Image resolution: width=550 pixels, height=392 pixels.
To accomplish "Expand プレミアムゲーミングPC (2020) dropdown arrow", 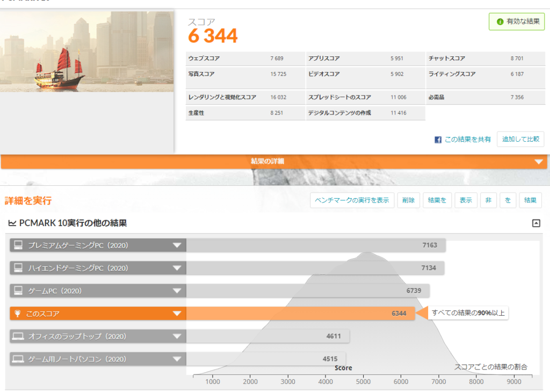I will click(177, 245).
